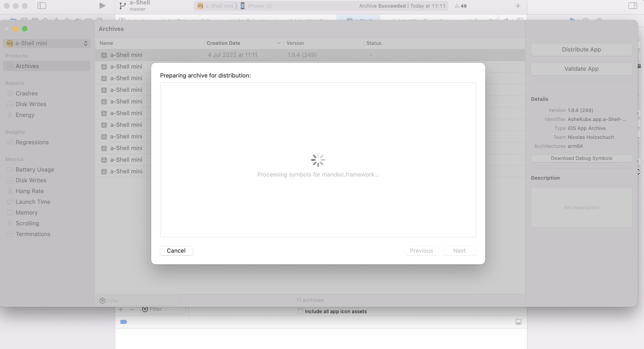Open Scrolling metrics
Viewport: 644px width, 349px height.
(x=28, y=223)
